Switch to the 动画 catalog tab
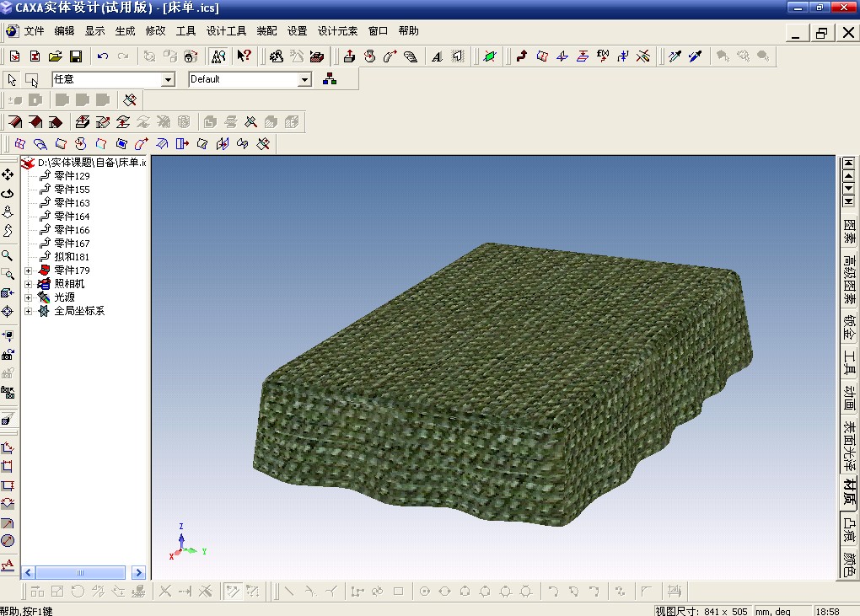 point(849,399)
